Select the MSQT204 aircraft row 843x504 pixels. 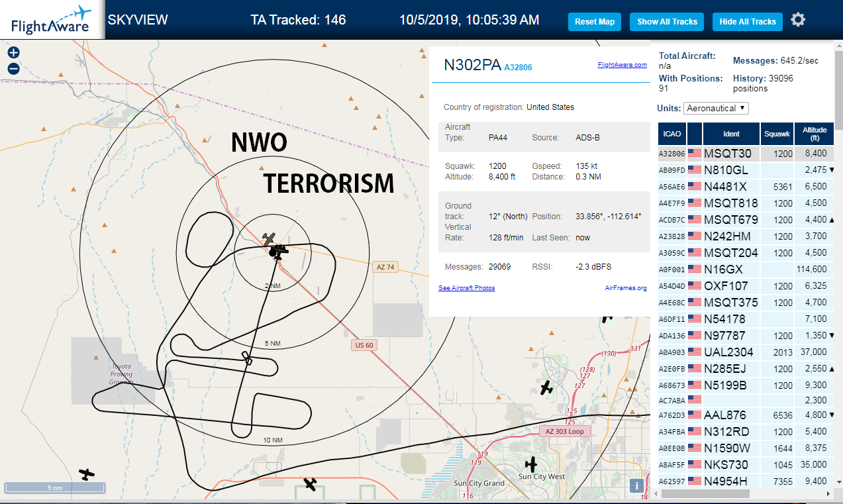click(x=746, y=253)
